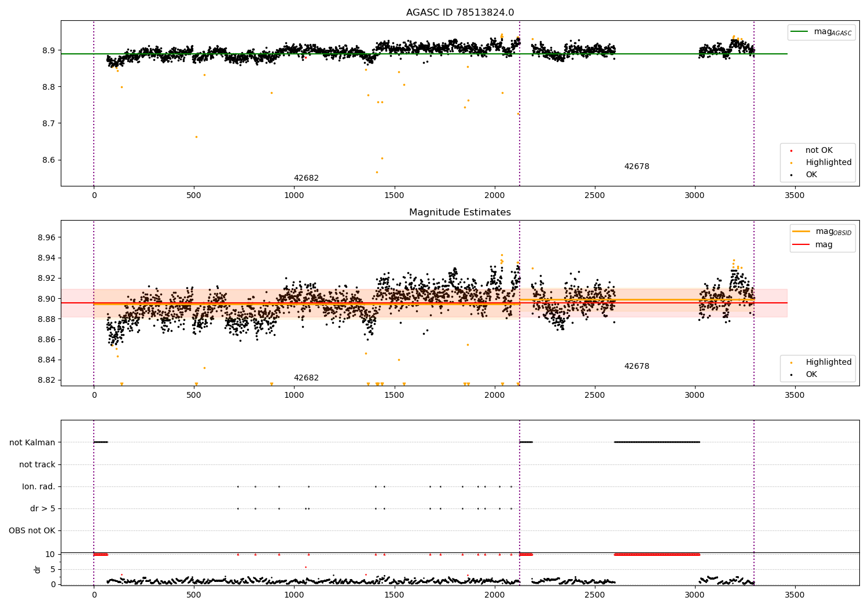Screen dimensions: 868x608
Task: Click the 8.90 y-axis tick label
Action: [47, 299]
